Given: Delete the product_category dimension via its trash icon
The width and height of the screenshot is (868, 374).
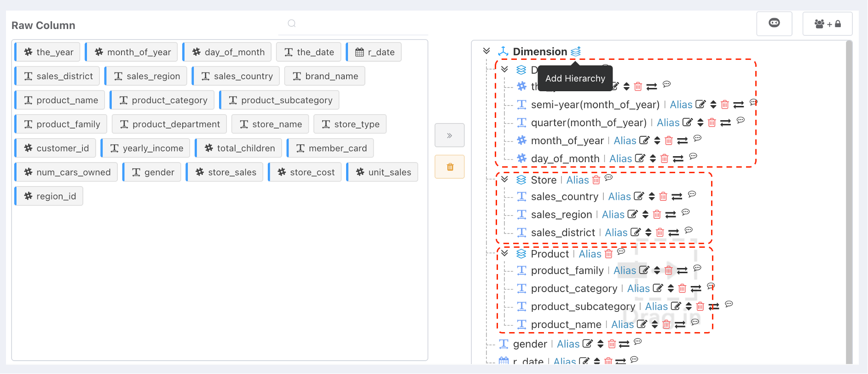Looking at the screenshot, I should [682, 288].
